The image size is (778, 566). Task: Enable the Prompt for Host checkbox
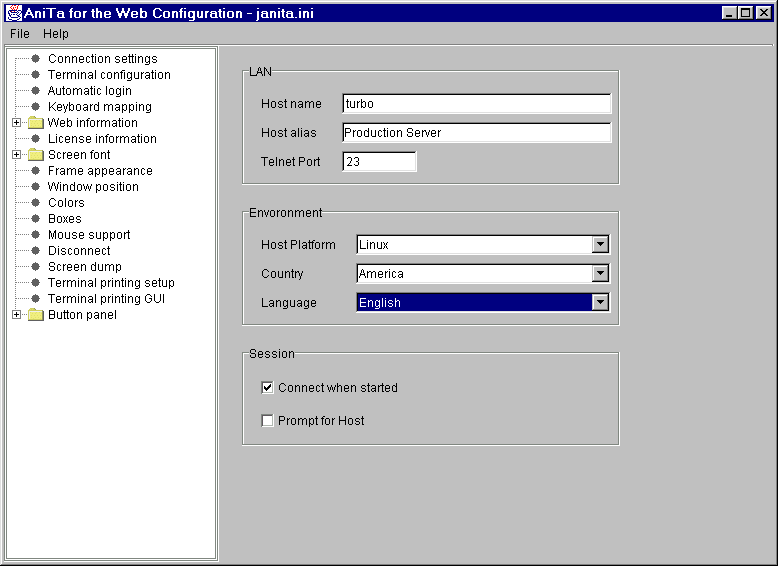(x=267, y=421)
